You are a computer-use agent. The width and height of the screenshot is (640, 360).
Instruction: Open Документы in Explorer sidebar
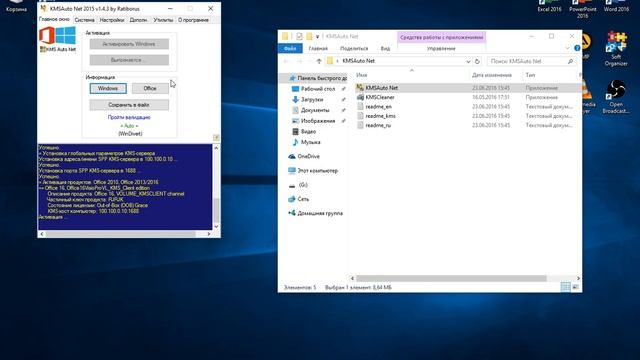click(315, 110)
